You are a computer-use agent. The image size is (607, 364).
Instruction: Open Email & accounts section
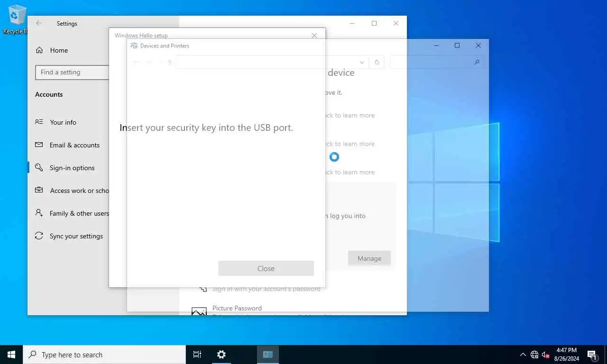coord(74,145)
